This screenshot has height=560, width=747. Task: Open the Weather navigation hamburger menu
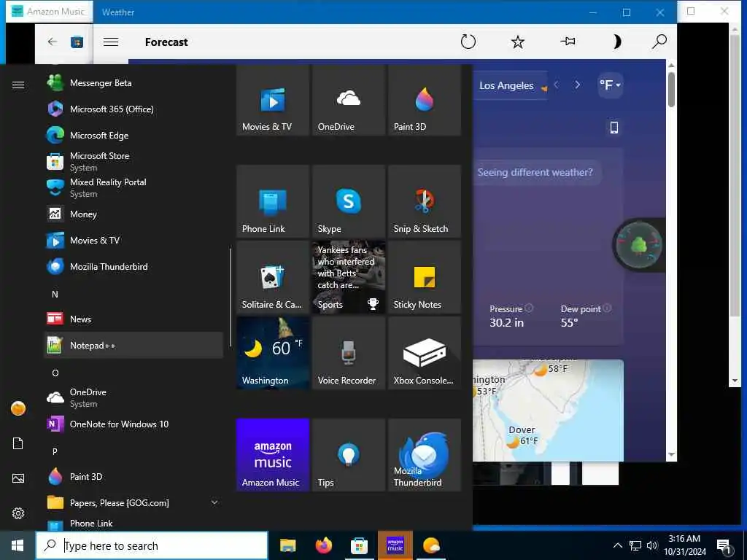(111, 42)
